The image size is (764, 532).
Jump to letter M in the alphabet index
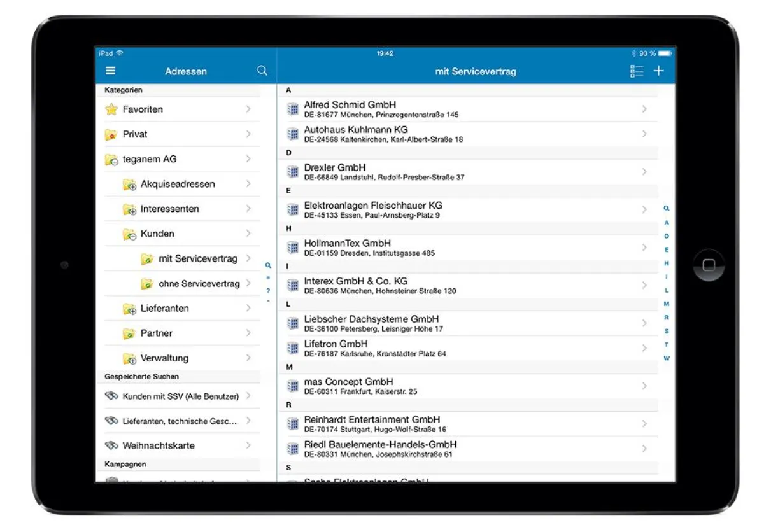[666, 304]
